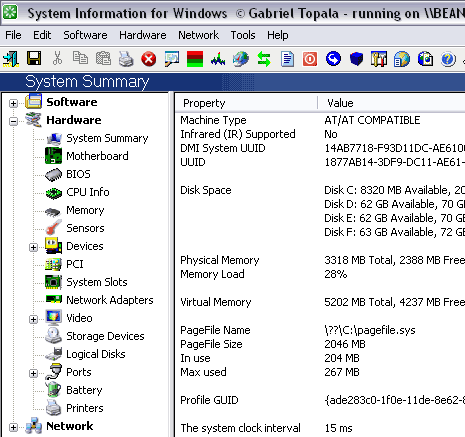Screen dimensions: 465x437
Task: Click the red X stop toolbar icon
Action: 149,59
